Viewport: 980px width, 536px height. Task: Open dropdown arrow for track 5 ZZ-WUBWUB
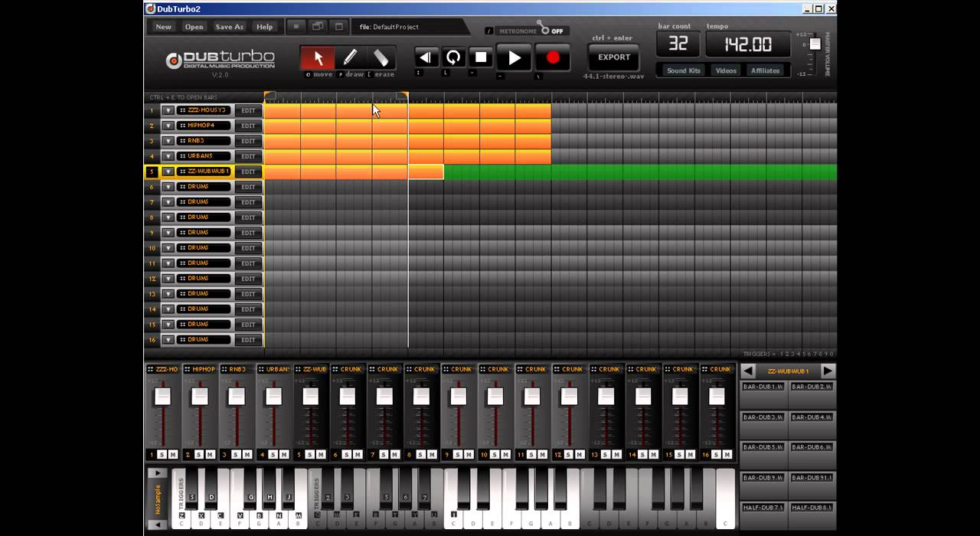coord(168,172)
